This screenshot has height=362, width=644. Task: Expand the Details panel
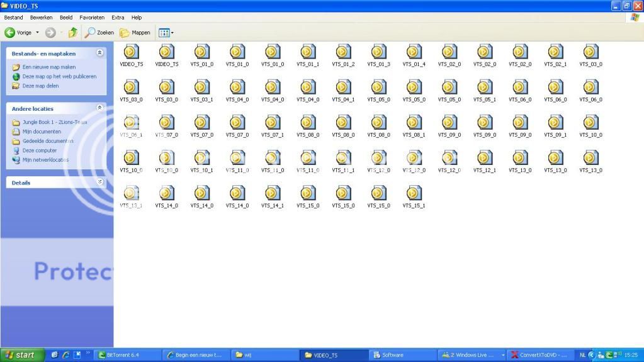[x=99, y=182]
